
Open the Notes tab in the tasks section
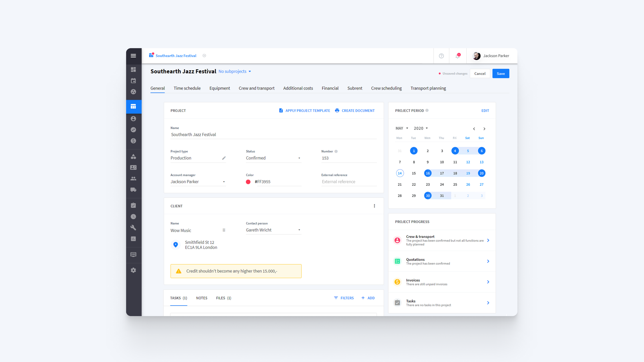click(x=201, y=298)
